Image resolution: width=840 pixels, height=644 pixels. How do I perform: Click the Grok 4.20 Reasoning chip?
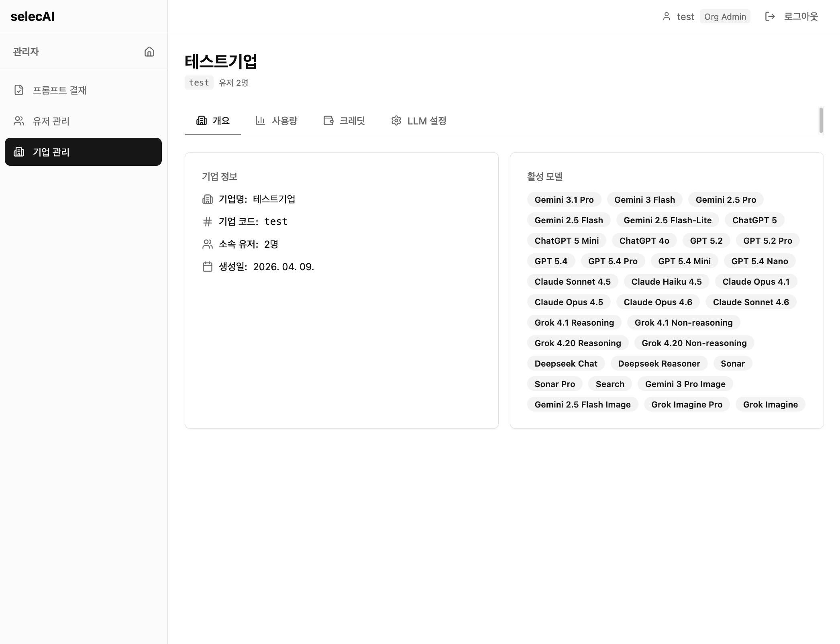point(578,343)
